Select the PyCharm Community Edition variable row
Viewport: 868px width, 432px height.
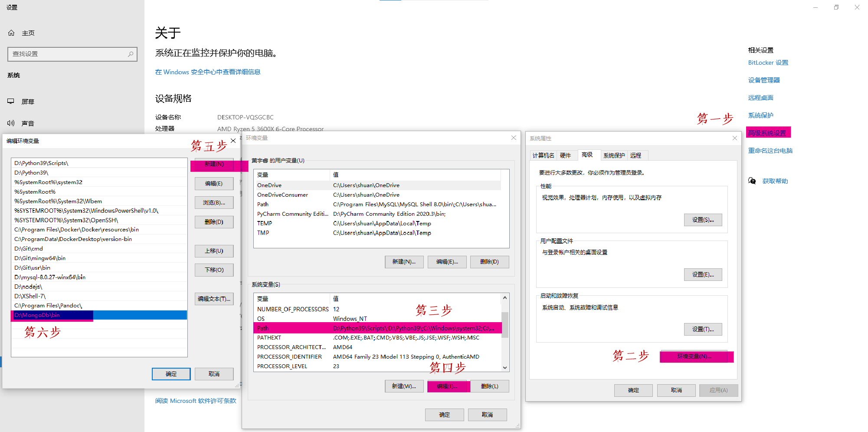(378, 214)
